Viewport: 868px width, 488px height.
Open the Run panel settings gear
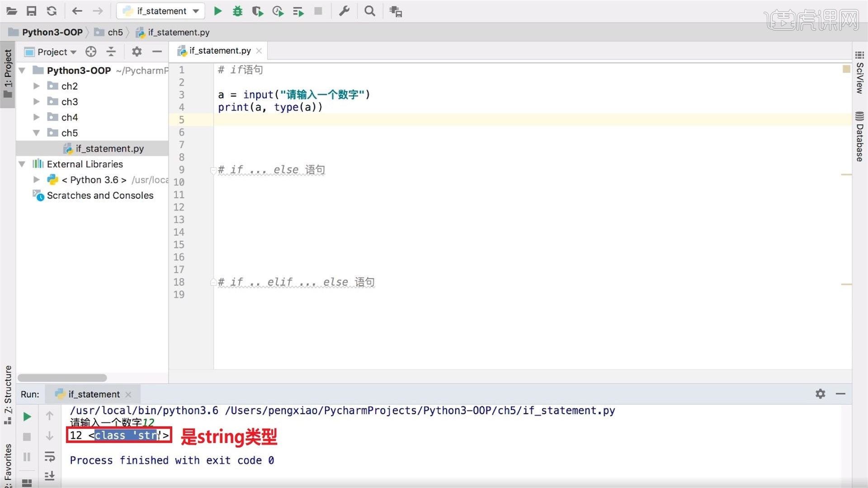820,394
